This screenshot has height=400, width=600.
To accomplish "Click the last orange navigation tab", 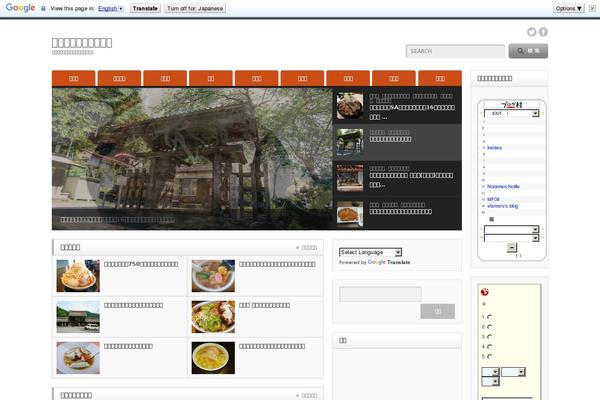I will [x=440, y=78].
